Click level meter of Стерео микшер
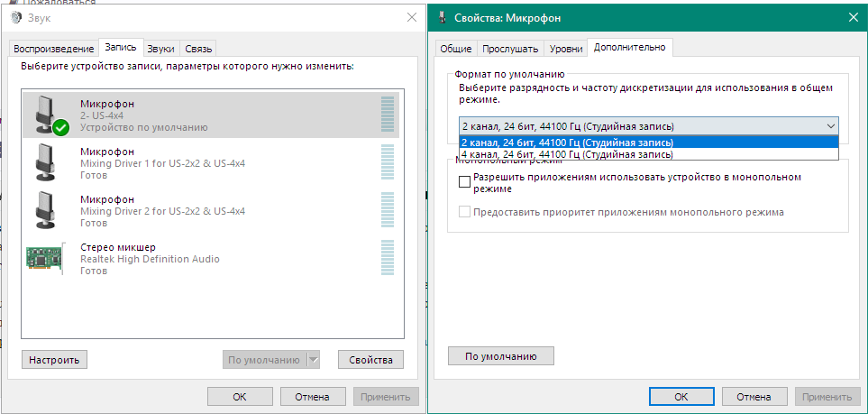 click(x=388, y=258)
